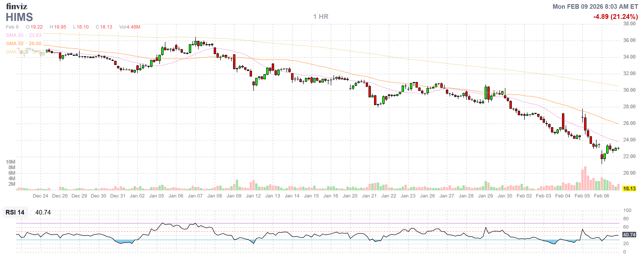The width and height of the screenshot is (644, 259).
Task: Click the red -4.89 (21.24%) change text
Action: (x=615, y=17)
